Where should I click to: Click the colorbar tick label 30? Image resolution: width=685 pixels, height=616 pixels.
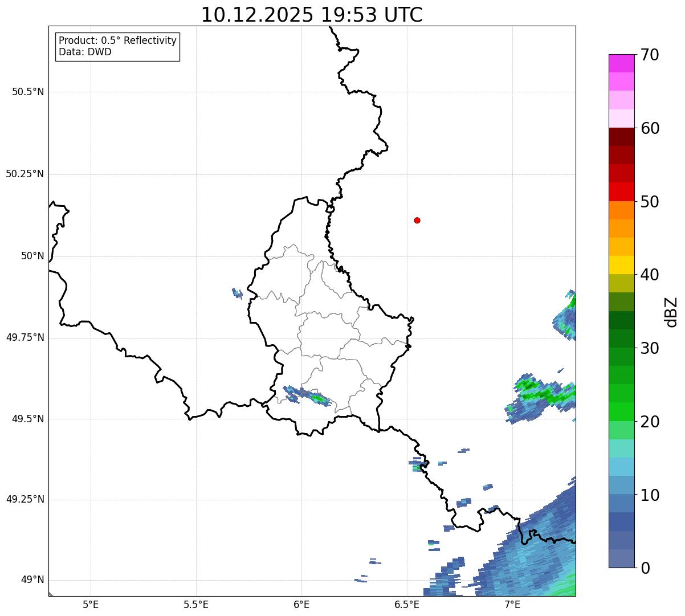pyautogui.click(x=650, y=348)
